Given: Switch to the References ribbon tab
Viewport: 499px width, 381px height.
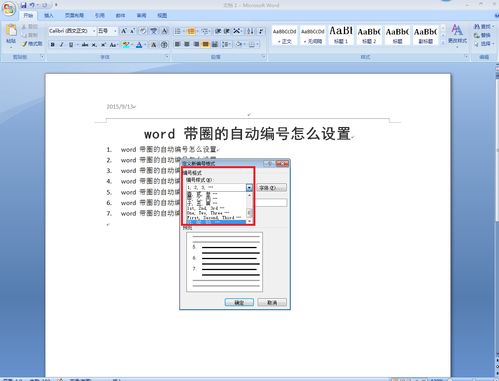Looking at the screenshot, I should pos(99,15).
